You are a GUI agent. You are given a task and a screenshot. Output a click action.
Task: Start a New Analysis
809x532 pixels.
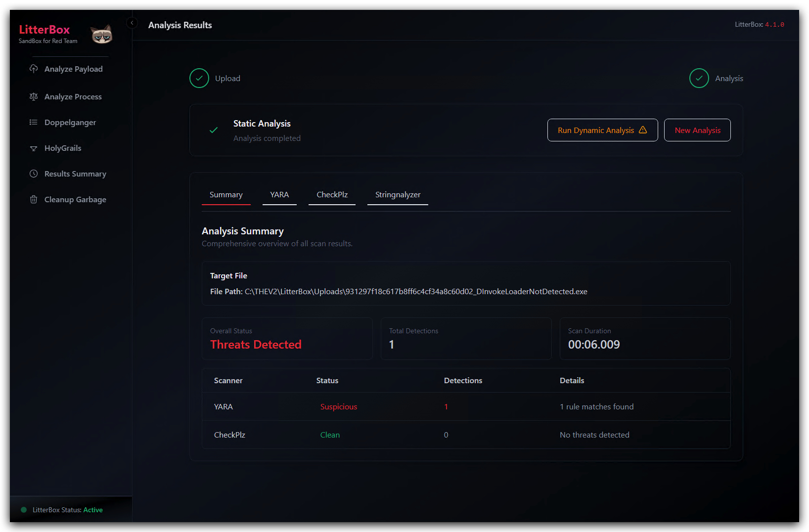coord(697,130)
